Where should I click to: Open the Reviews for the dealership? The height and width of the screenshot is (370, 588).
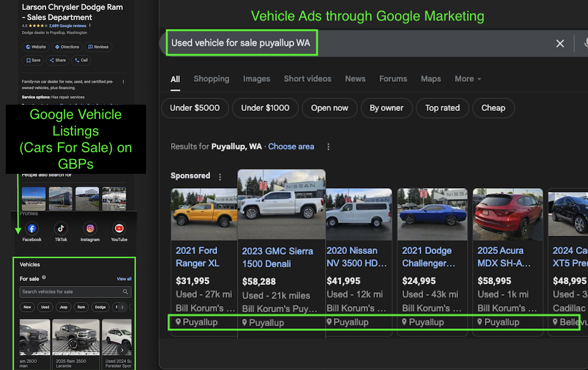pos(97,47)
